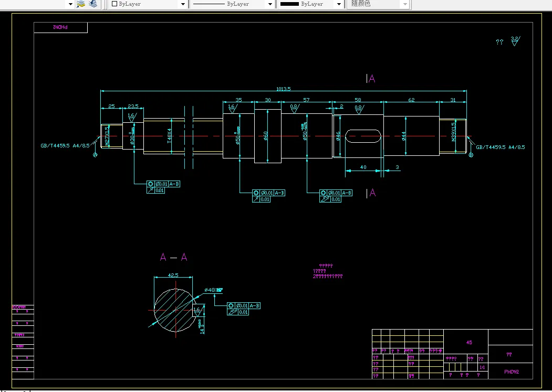The image size is (552, 392).
Task: Open the layer list dropdown arrow
Action: [70, 4]
